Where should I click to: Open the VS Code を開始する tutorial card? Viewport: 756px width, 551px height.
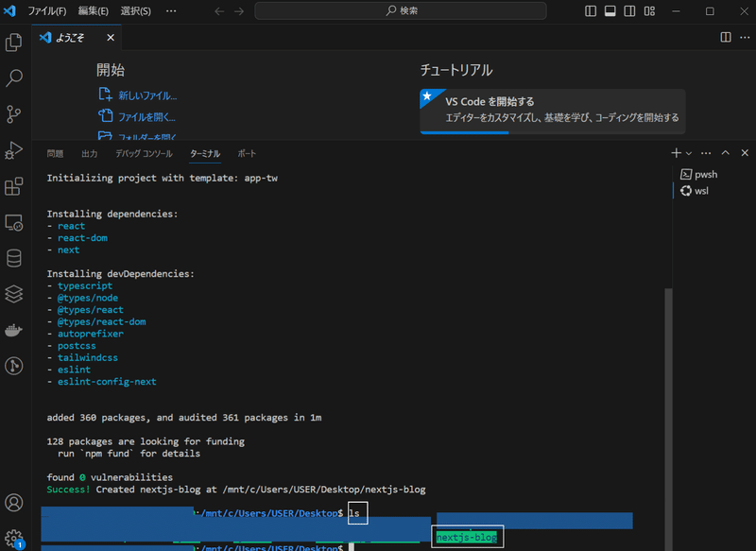tap(553, 111)
